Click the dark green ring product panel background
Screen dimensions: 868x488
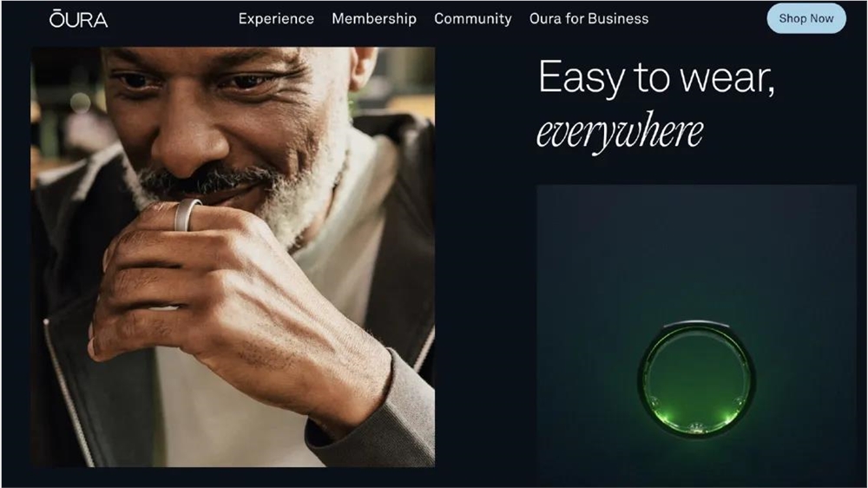coord(696,249)
